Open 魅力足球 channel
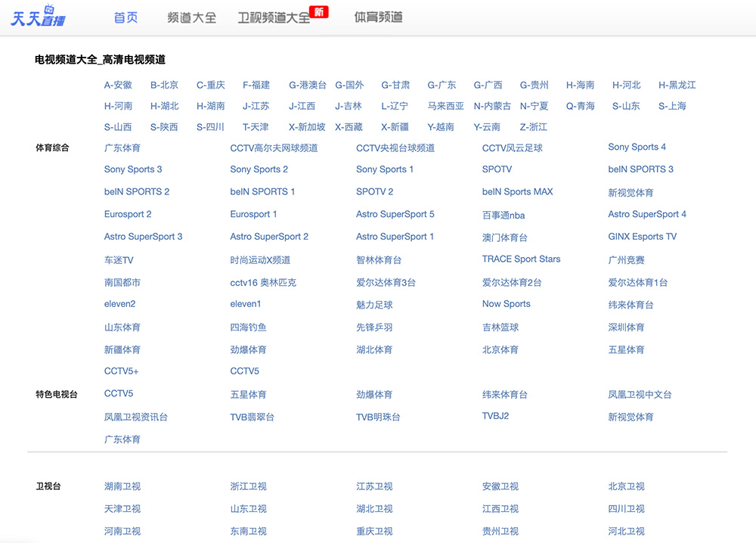The image size is (756, 543). 374,306
